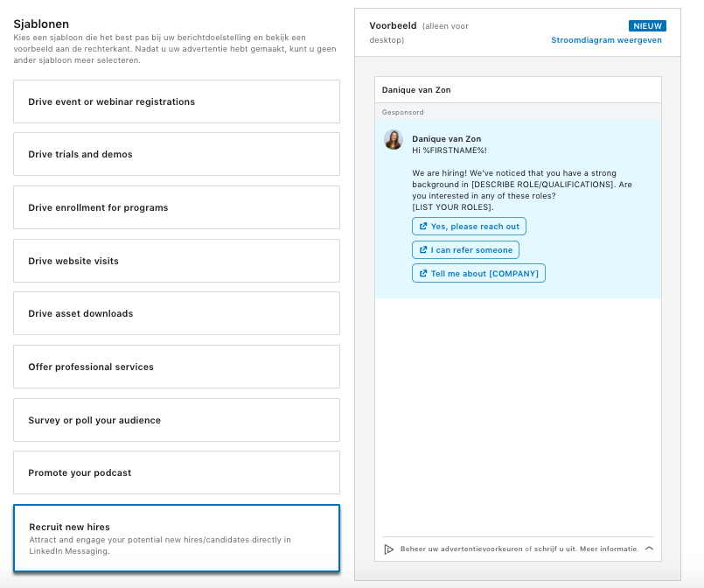
Task: Click Danique van Zon sender name in message
Action: coord(446,139)
